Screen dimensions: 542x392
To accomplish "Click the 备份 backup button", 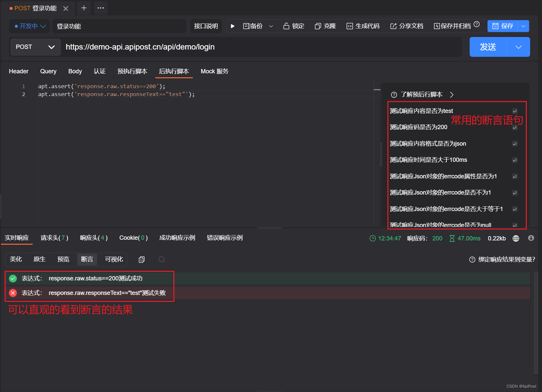I will click(x=253, y=26).
